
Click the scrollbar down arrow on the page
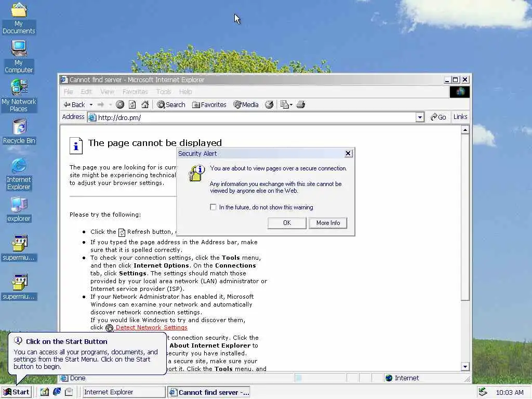click(465, 366)
